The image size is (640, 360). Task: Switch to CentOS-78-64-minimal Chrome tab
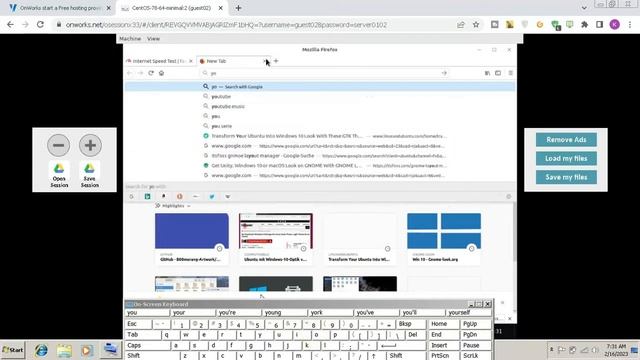(171, 8)
